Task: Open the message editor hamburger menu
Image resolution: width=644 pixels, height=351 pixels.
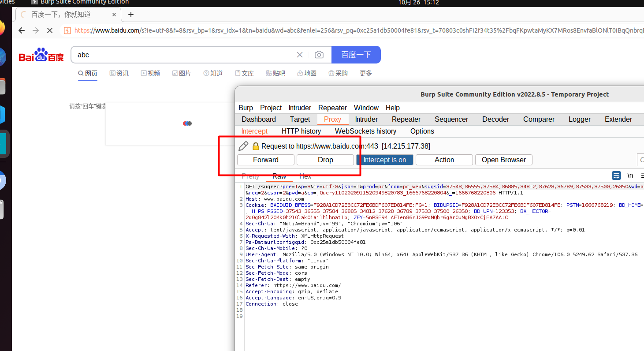Action: tap(642, 175)
